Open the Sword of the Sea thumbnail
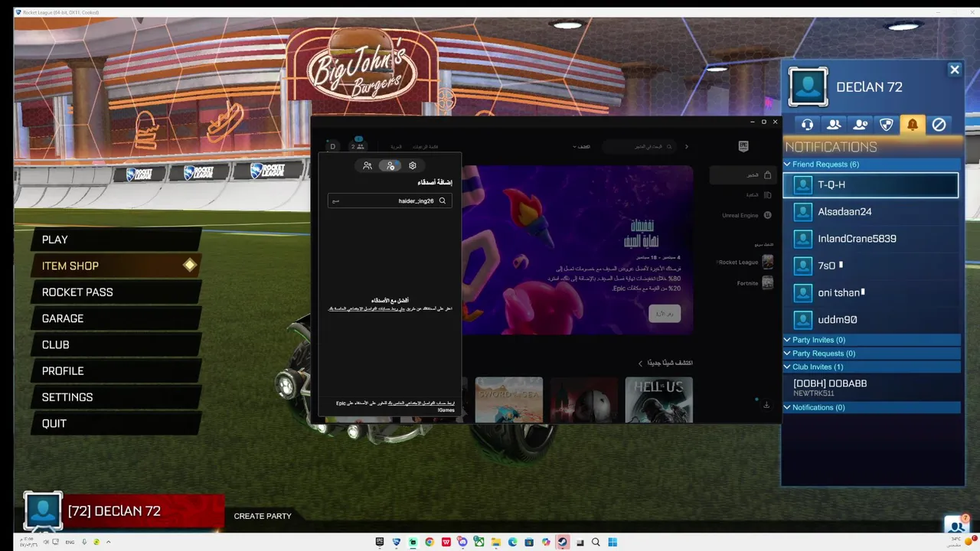The height and width of the screenshot is (551, 980). [x=509, y=399]
